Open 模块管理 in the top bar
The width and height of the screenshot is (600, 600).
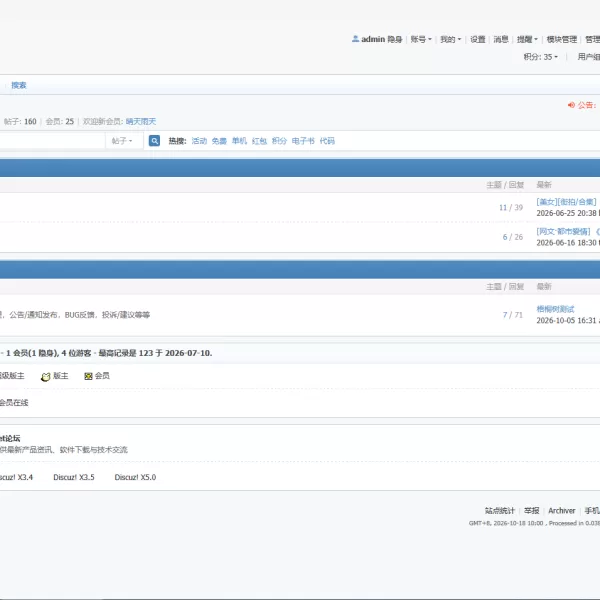click(561, 39)
